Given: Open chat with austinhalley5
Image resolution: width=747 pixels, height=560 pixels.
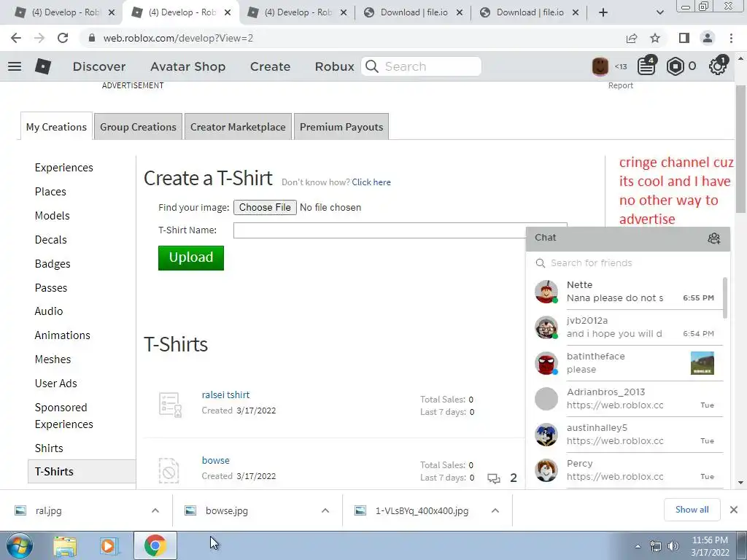Looking at the screenshot, I should 625,435.
